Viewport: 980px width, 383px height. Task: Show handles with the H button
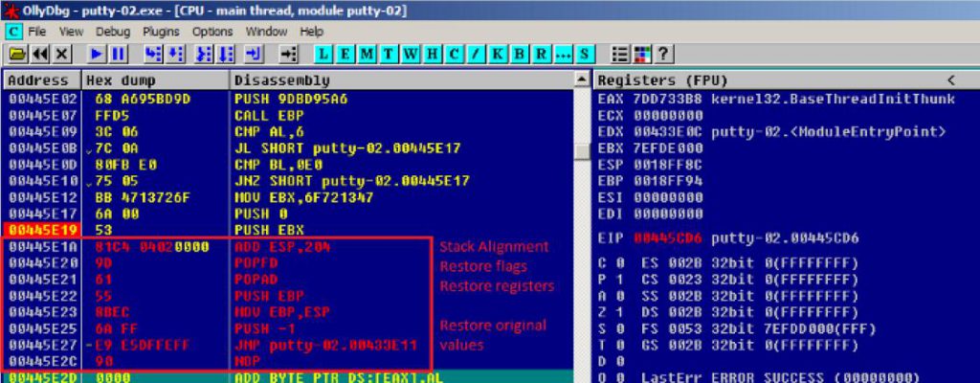tap(432, 55)
